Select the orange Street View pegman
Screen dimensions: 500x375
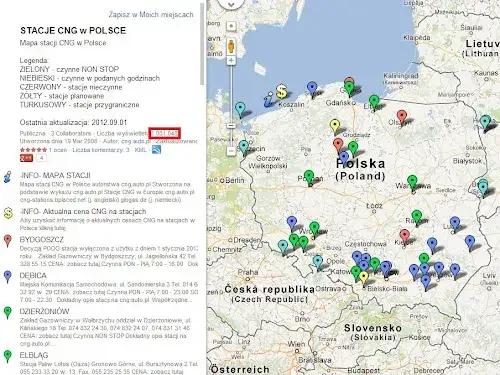pyautogui.click(x=231, y=46)
